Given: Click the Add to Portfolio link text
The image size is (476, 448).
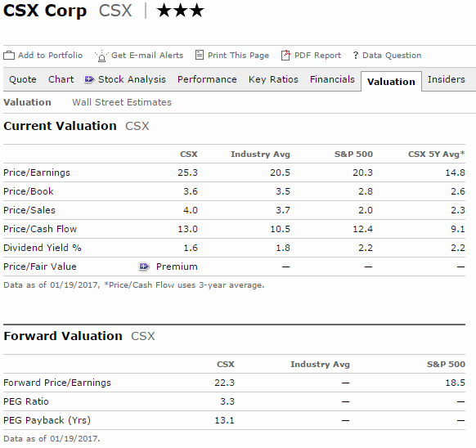Looking at the screenshot, I should [x=50, y=56].
